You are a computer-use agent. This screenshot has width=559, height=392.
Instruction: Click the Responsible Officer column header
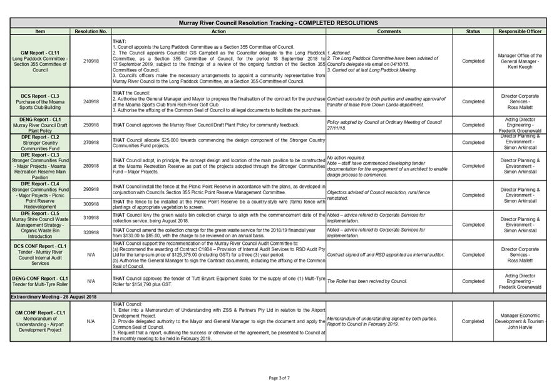coord(520,31)
